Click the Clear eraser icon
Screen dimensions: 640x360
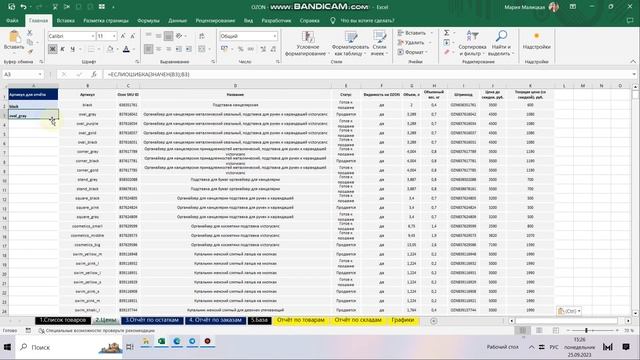pyautogui.click(x=447, y=52)
